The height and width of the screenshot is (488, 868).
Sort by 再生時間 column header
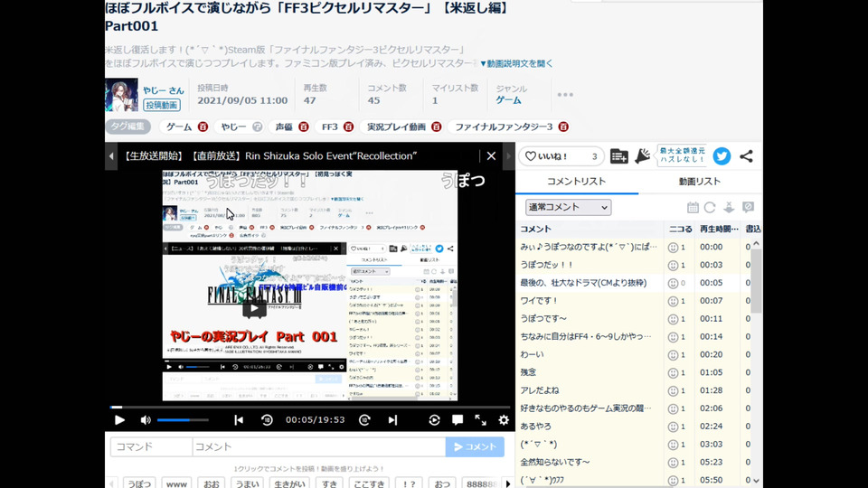(x=719, y=229)
